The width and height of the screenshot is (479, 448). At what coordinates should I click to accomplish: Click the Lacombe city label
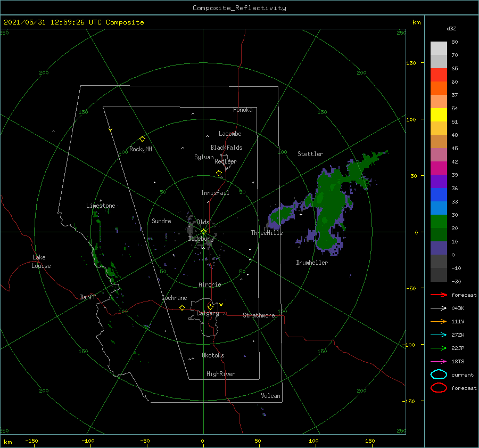230,134
